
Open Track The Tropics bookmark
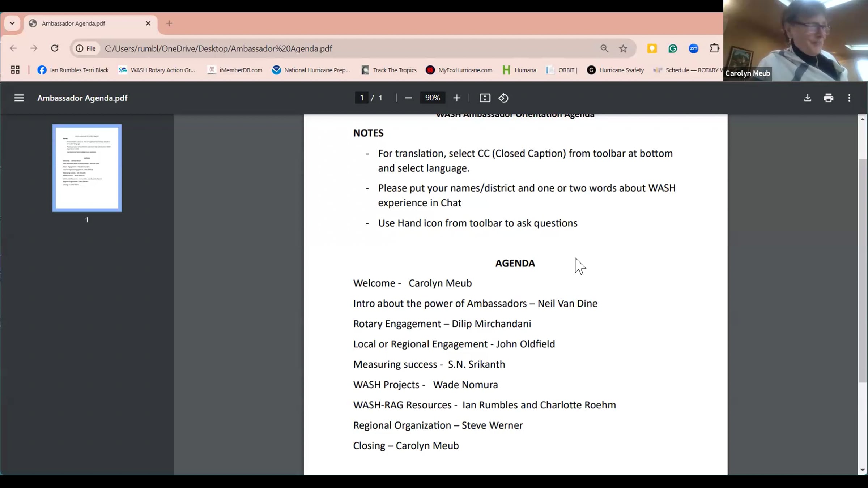pyautogui.click(x=389, y=70)
